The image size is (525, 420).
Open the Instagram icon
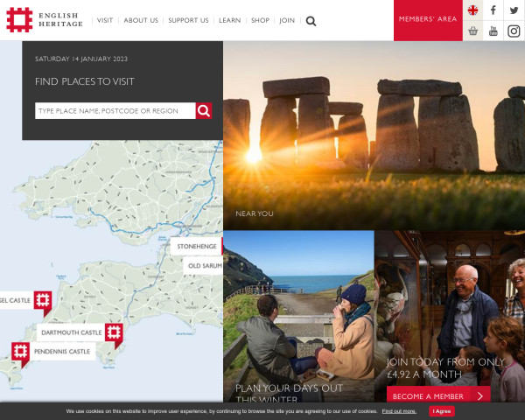pyautogui.click(x=514, y=31)
